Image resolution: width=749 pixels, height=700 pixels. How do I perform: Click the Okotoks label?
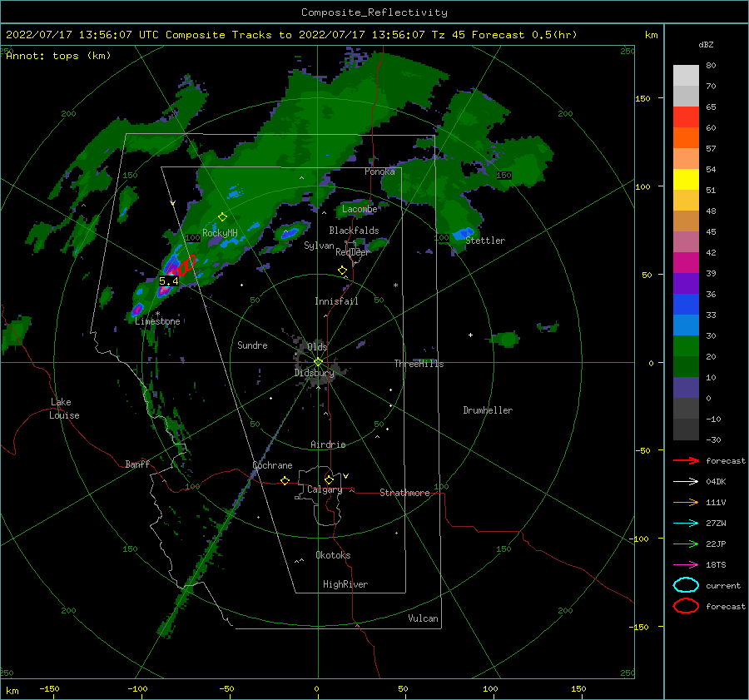coord(333,556)
